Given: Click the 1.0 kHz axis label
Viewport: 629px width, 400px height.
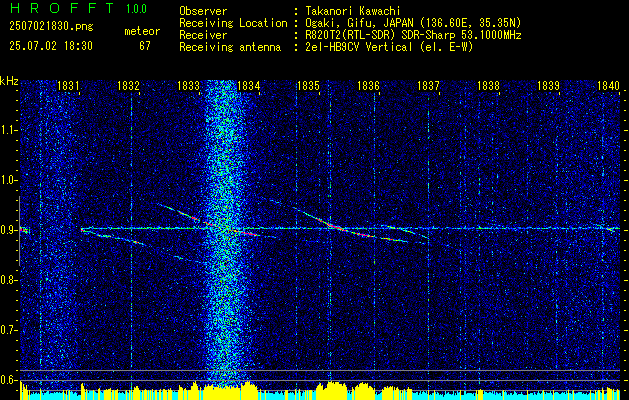Looking at the screenshot, I should point(9,180).
